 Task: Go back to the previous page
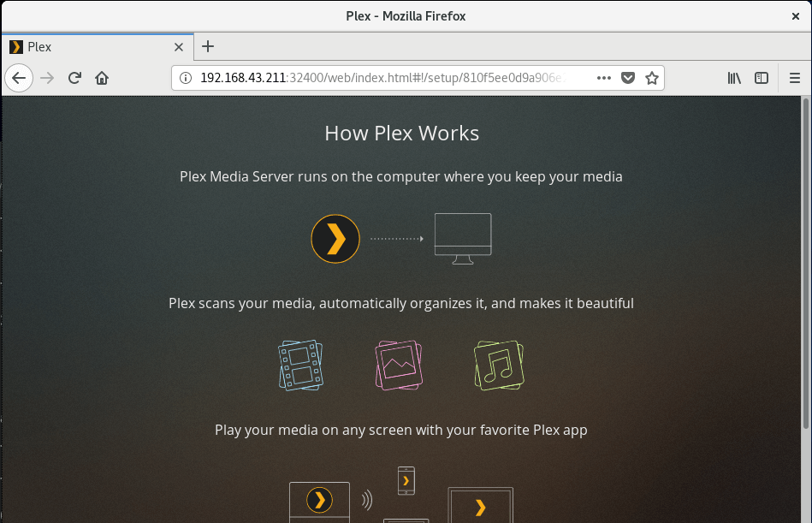[x=19, y=78]
